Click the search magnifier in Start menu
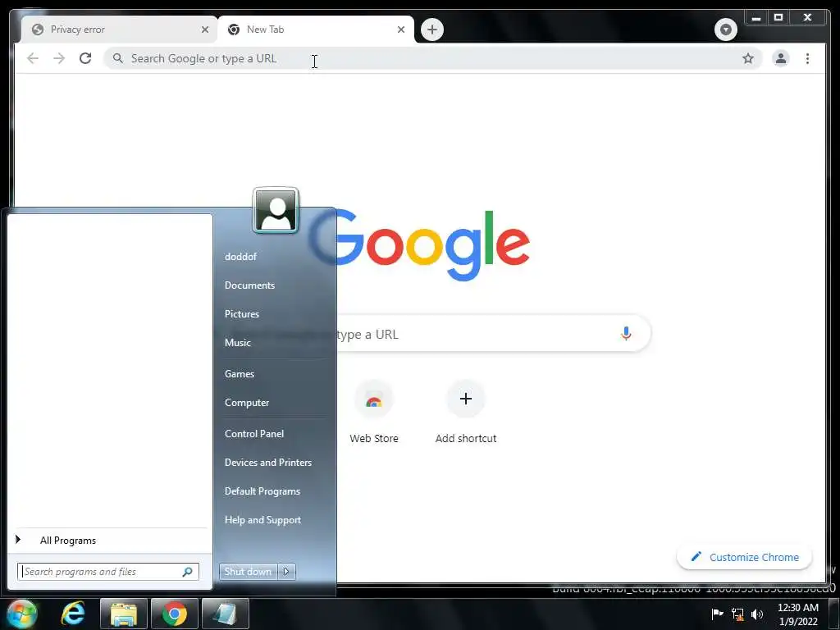The width and height of the screenshot is (840, 630). tap(188, 572)
